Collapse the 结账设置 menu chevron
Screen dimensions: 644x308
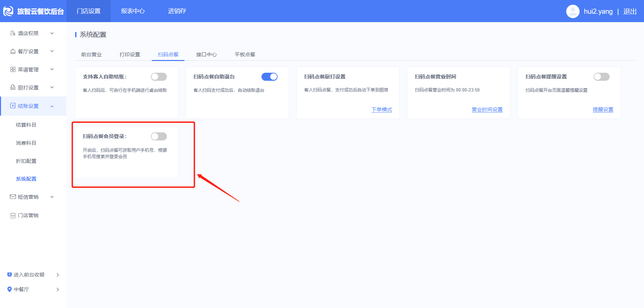(x=52, y=106)
